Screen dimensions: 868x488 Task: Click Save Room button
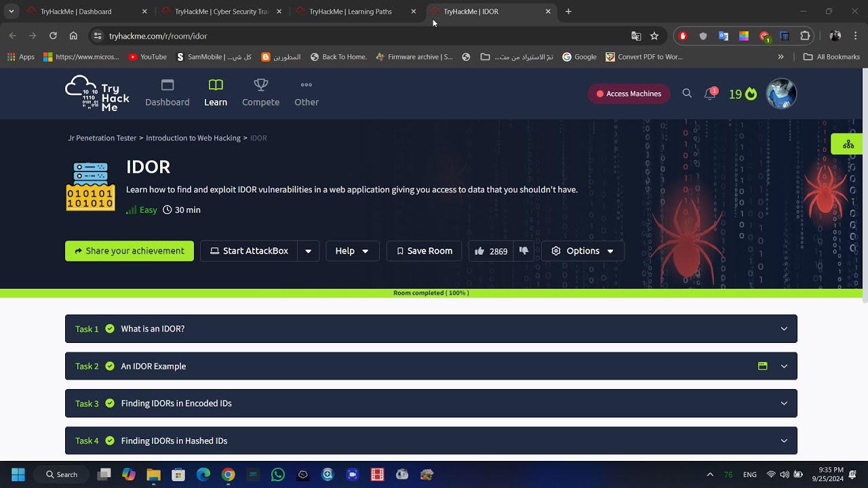coord(425,251)
